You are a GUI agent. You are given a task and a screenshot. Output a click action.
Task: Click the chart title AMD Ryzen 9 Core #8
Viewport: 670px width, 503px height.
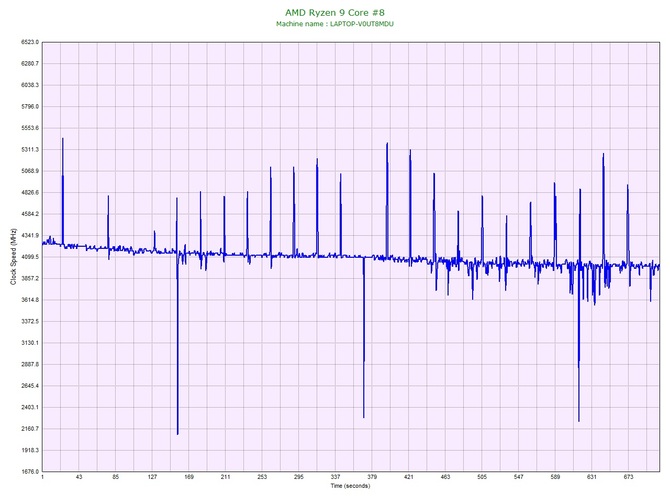(x=334, y=12)
